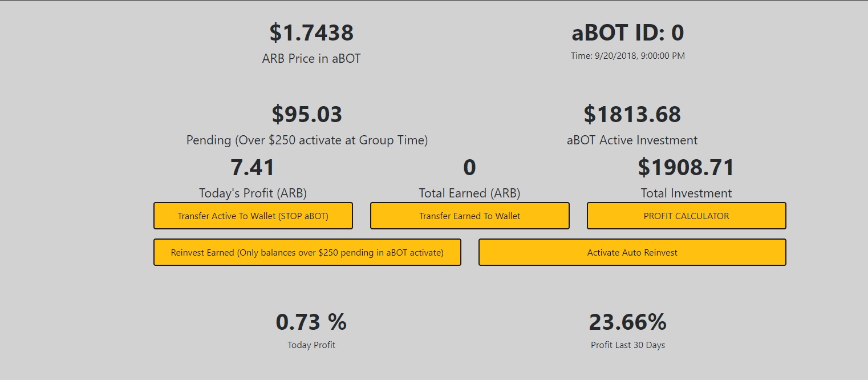Viewport: 868px width, 380px height.
Task: Select the Today's Profit (ARB) label
Action: [x=253, y=193]
